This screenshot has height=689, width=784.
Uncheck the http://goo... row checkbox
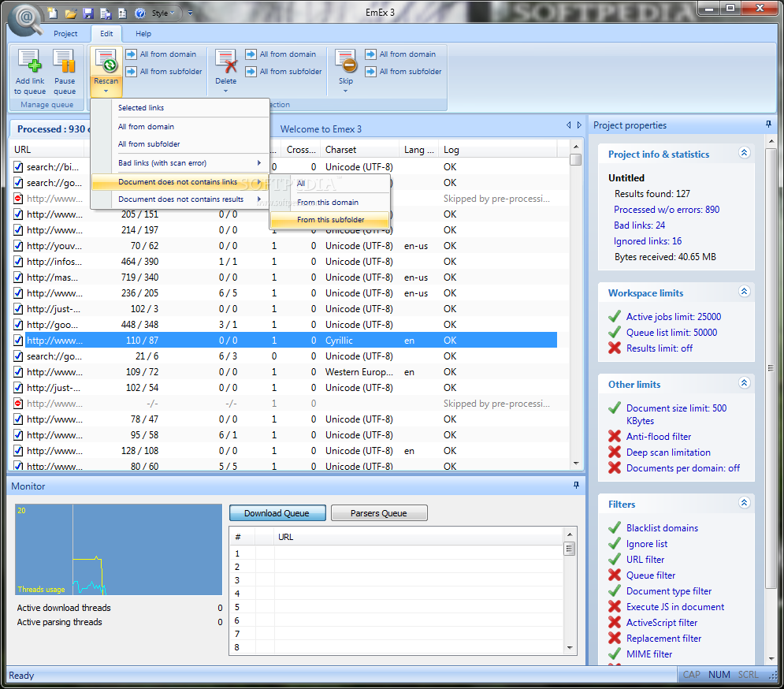(18, 325)
